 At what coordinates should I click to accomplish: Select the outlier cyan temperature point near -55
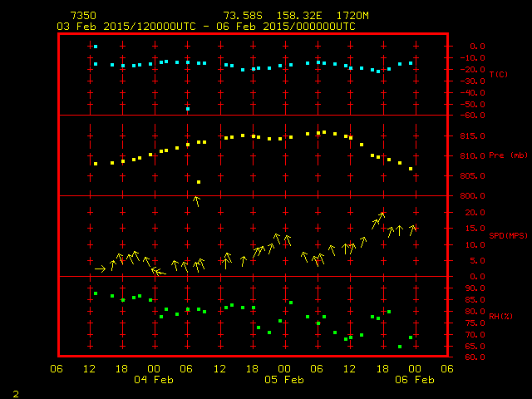point(188,109)
